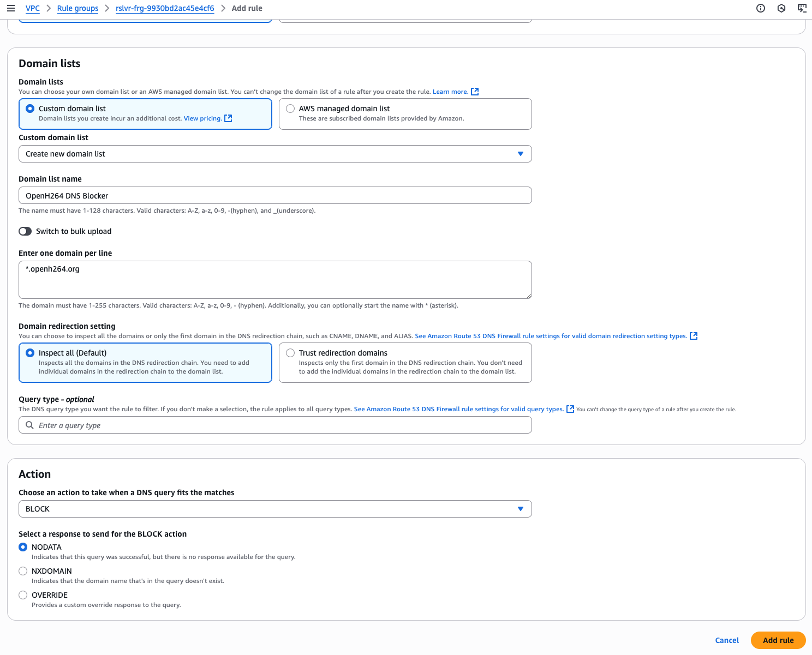This screenshot has height=655, width=812.
Task: Click external link icon beside View pricing
Action: pyautogui.click(x=228, y=118)
